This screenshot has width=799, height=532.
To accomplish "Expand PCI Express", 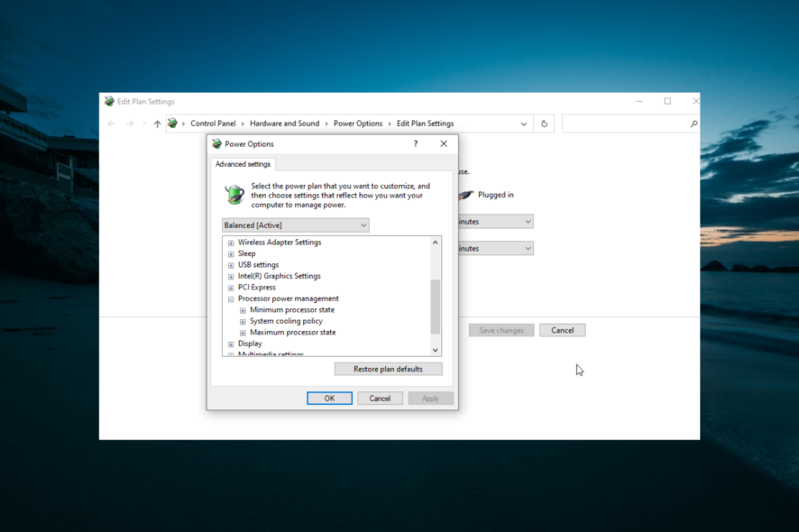I will [231, 288].
